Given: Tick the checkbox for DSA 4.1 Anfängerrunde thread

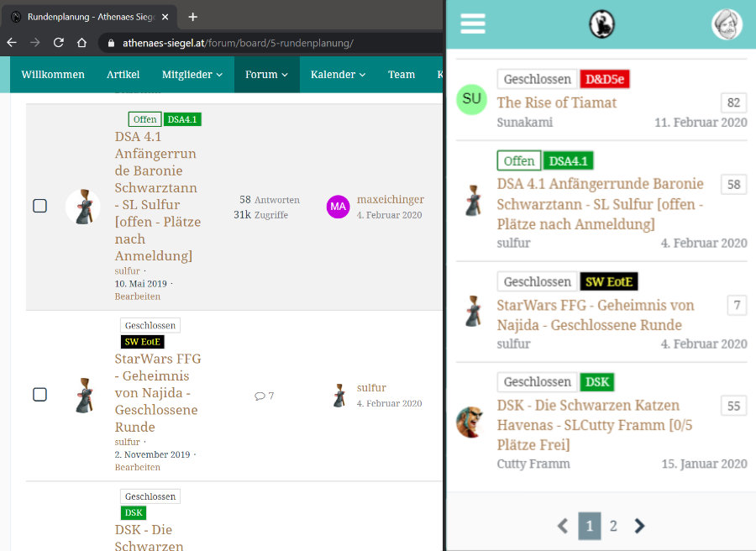Looking at the screenshot, I should 39,206.
